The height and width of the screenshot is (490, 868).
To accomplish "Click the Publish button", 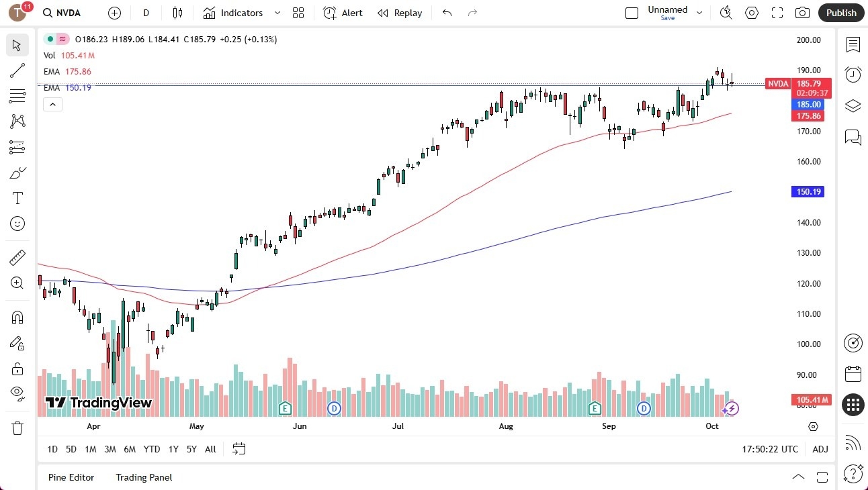I will click(x=840, y=13).
